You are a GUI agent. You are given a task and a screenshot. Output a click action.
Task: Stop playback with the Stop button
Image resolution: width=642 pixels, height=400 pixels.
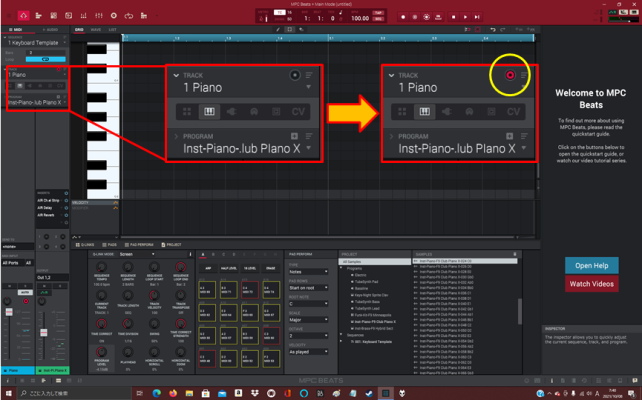[x=454, y=17]
